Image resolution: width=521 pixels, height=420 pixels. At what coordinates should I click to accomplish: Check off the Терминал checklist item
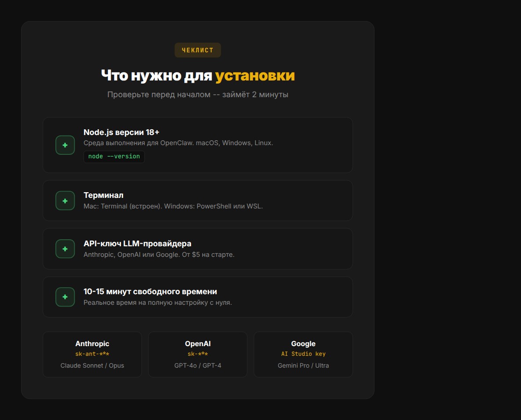click(x=65, y=201)
